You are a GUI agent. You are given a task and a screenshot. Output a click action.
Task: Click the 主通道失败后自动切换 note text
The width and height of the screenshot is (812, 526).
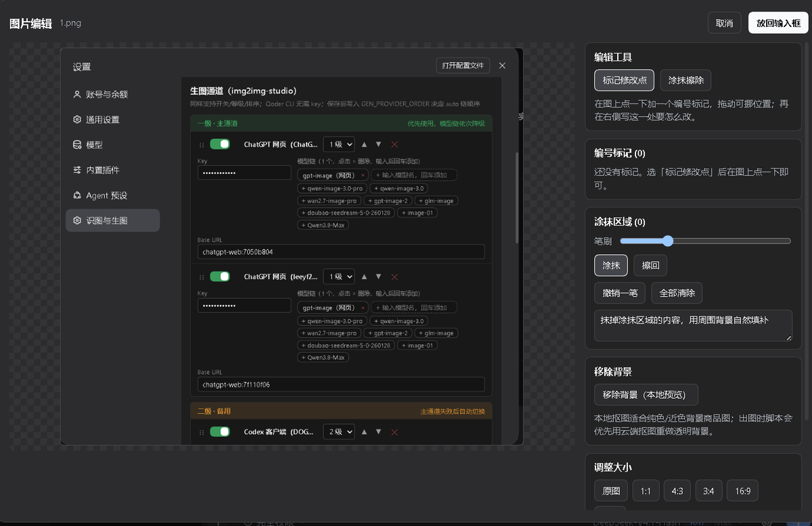[453, 411]
